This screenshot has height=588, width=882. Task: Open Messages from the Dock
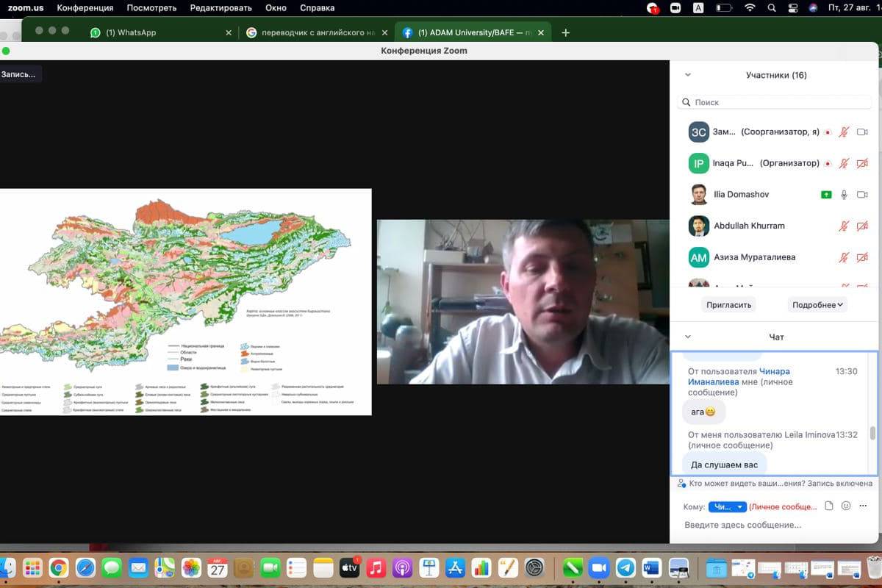click(112, 567)
